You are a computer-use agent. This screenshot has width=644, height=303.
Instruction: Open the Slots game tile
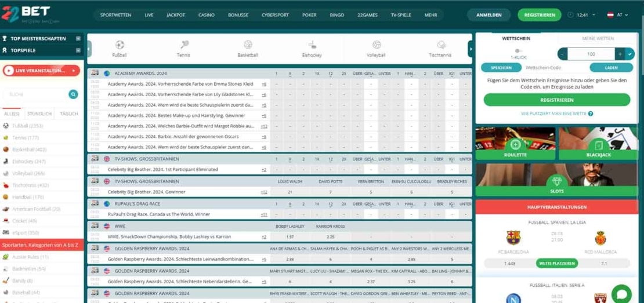(x=557, y=180)
